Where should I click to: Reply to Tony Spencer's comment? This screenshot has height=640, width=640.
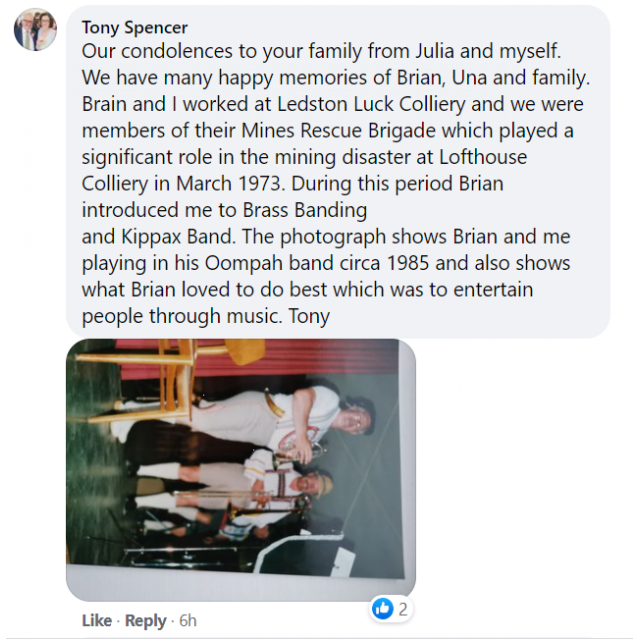pyautogui.click(x=145, y=620)
